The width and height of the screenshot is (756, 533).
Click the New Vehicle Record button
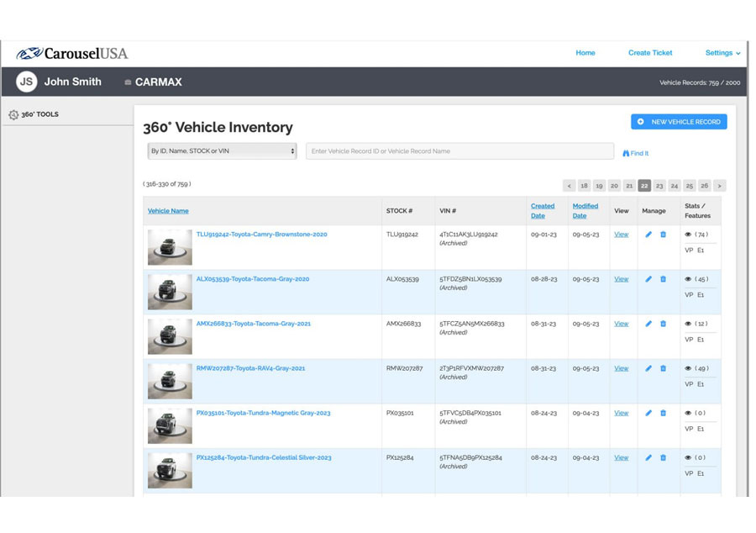point(679,122)
